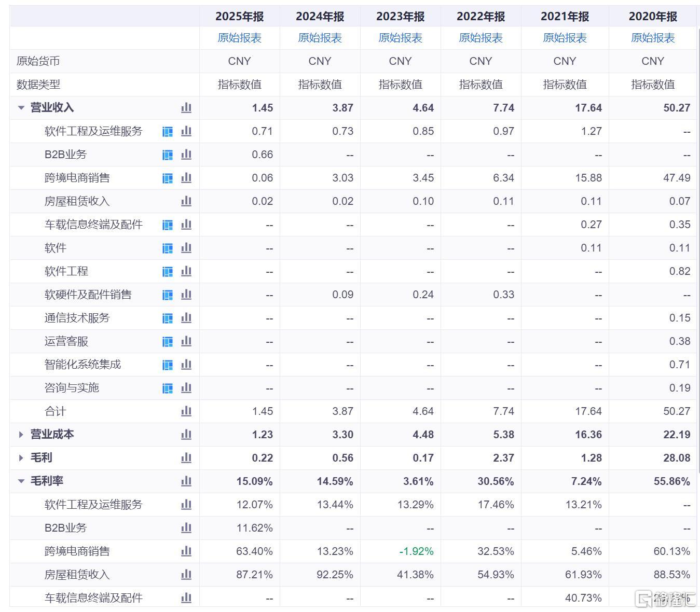Image resolution: width=700 pixels, height=612 pixels.
Task: Show bar chart for 合计 row
Action: pyautogui.click(x=186, y=411)
